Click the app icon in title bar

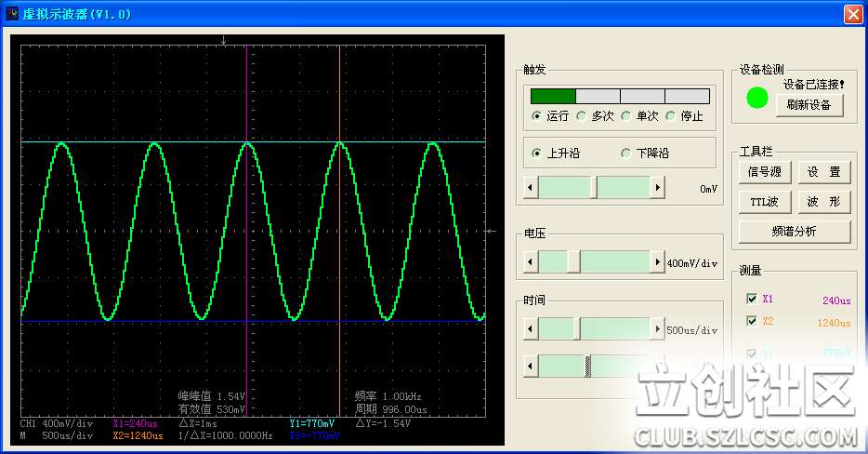point(13,15)
